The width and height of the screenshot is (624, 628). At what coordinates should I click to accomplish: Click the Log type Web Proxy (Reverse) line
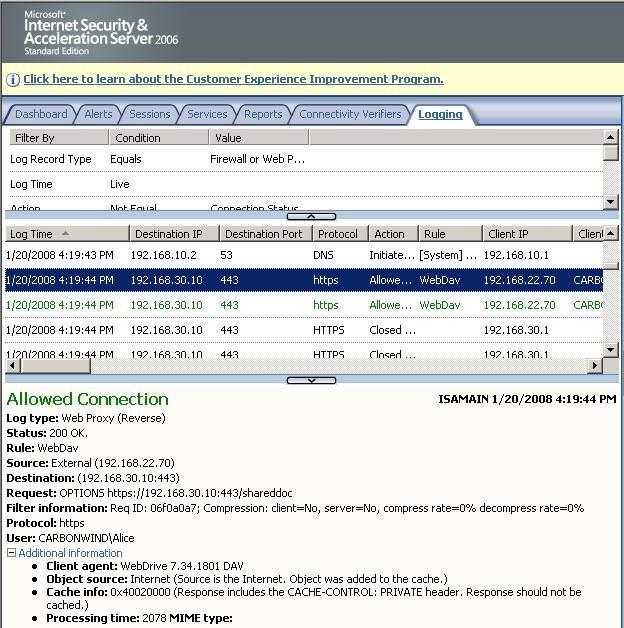pos(86,418)
